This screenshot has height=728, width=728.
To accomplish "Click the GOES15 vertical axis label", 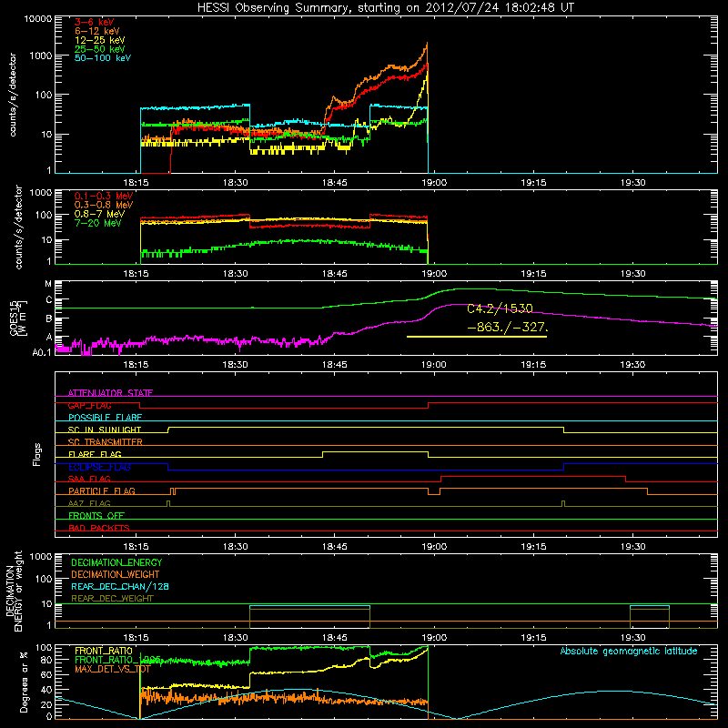I will 17,318.
